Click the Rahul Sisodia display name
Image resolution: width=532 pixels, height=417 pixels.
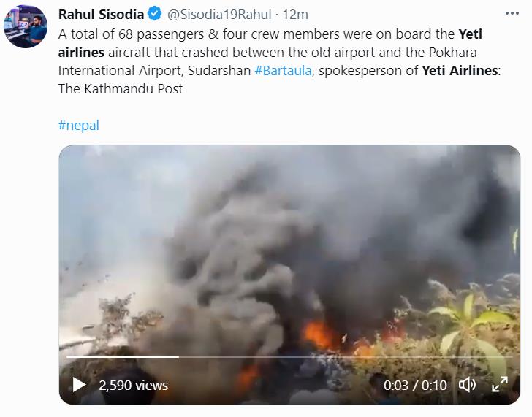pyautogui.click(x=101, y=14)
